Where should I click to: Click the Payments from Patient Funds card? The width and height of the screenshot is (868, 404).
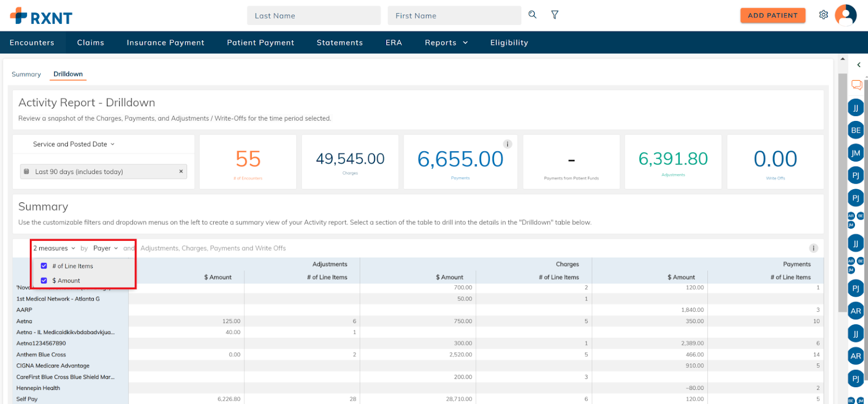tap(571, 162)
